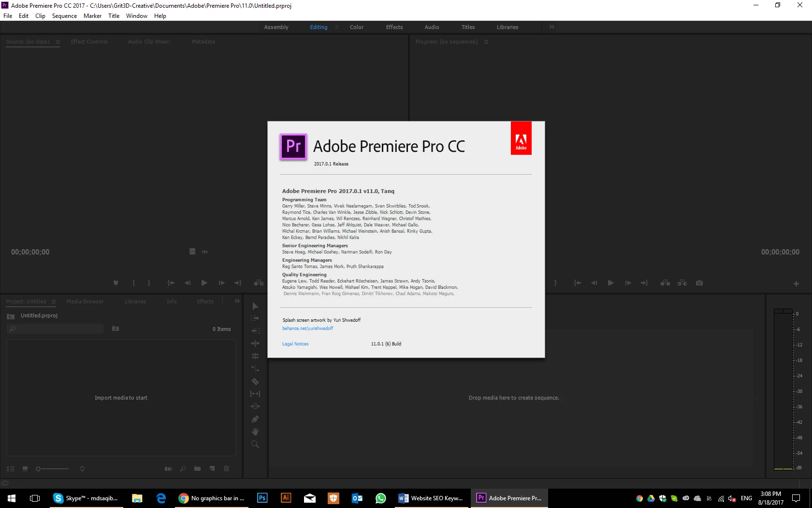This screenshot has height=508, width=812.
Task: Click the Drag Video Only icon
Action: click(192, 252)
